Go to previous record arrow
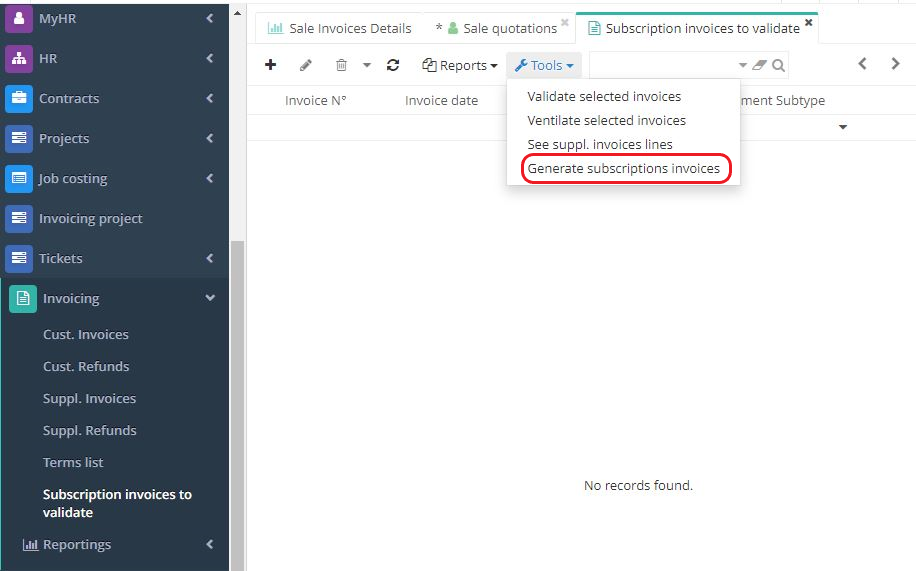This screenshot has height=571, width=916. click(x=862, y=64)
